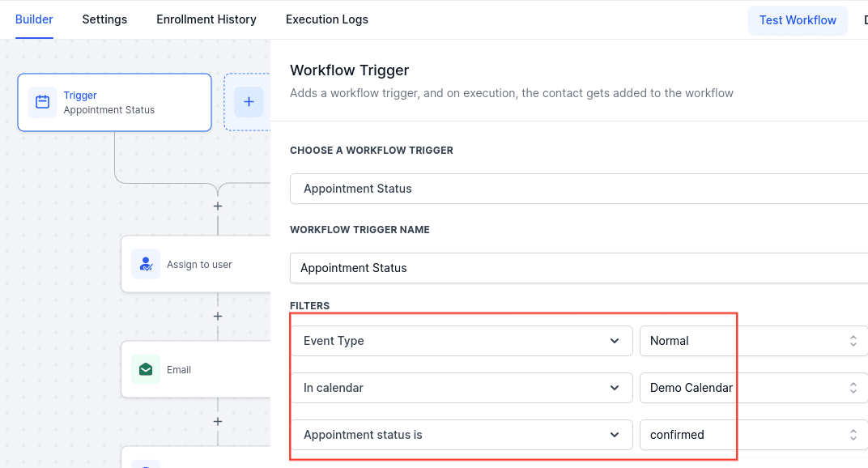Click the Workflow Trigger heading text
868x468 pixels.
click(349, 70)
